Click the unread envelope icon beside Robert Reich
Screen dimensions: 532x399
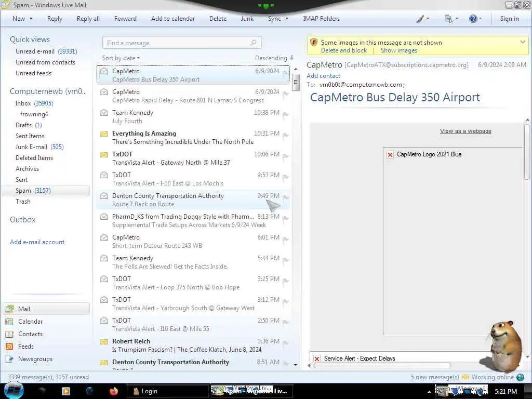pos(104,341)
